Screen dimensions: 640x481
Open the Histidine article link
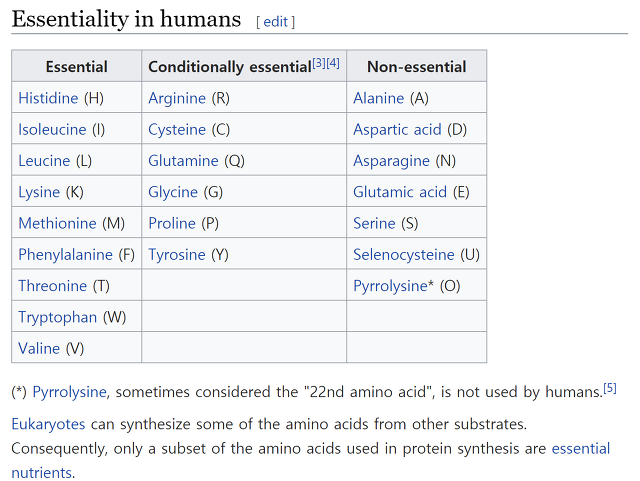click(48, 98)
